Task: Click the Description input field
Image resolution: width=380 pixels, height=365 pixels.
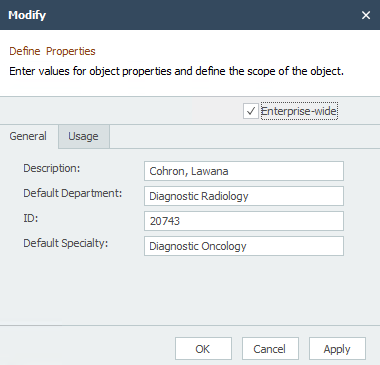Action: pos(244,171)
